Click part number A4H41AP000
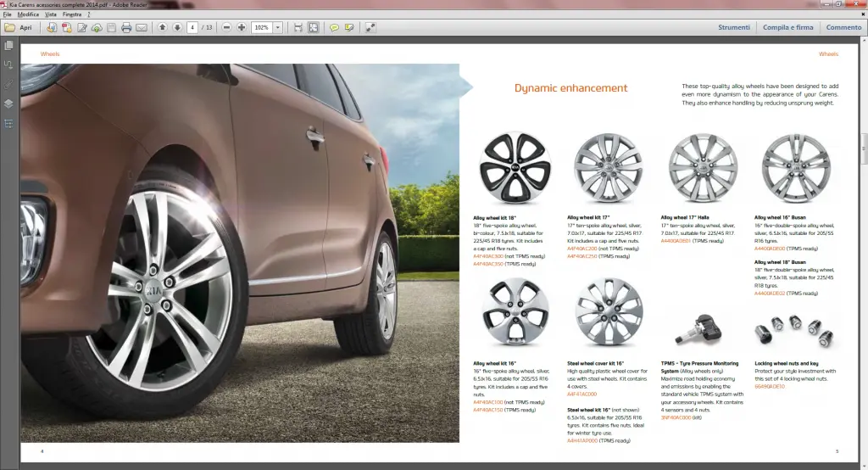The image size is (868, 470). (x=582, y=441)
